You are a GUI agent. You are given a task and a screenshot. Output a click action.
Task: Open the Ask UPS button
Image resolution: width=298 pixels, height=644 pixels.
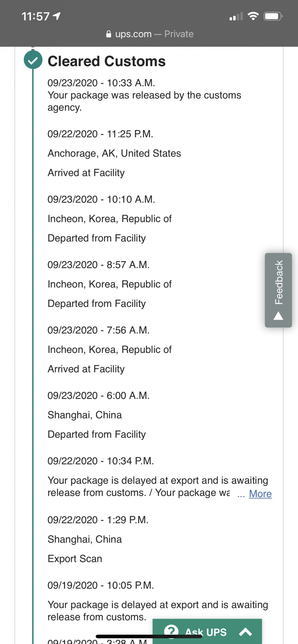click(207, 631)
